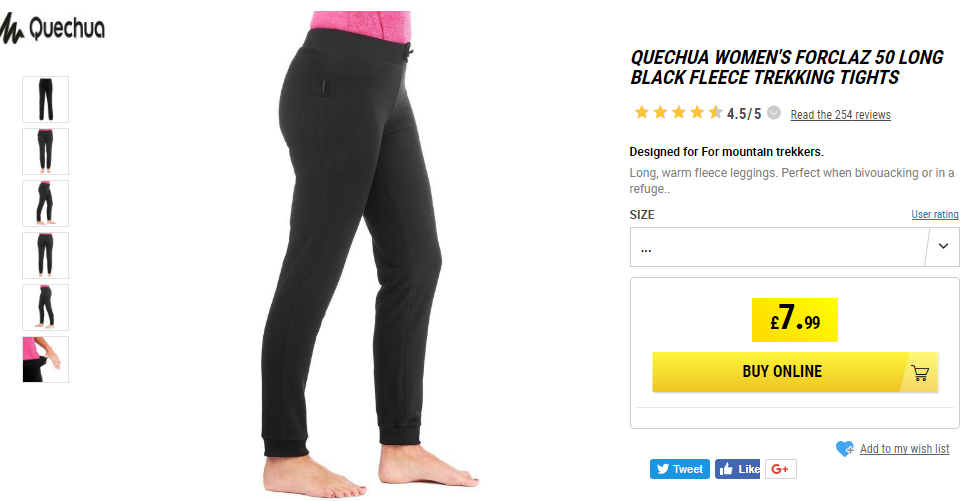The height and width of the screenshot is (501, 961).
Task: Select the first thumbnail of flat leggings
Action: [x=45, y=99]
